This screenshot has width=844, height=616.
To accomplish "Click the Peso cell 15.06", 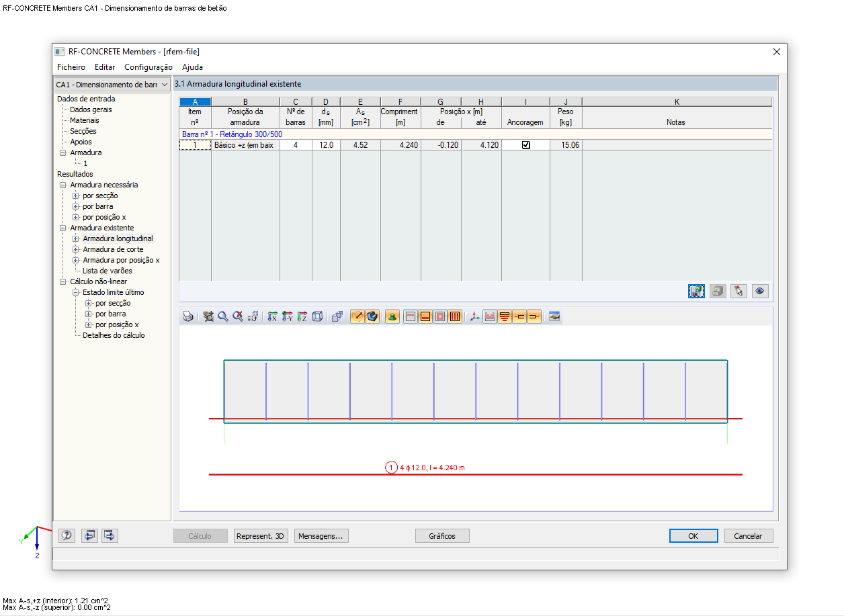I will pyautogui.click(x=566, y=145).
